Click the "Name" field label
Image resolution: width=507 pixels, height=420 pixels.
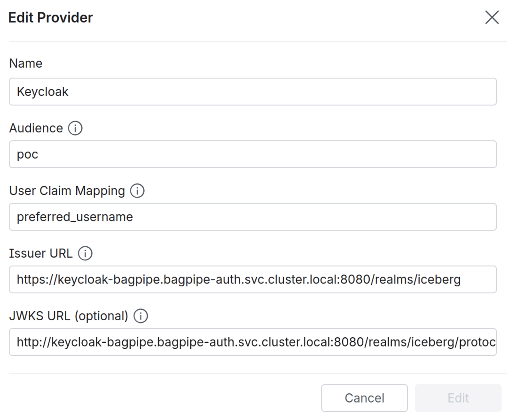coord(26,63)
